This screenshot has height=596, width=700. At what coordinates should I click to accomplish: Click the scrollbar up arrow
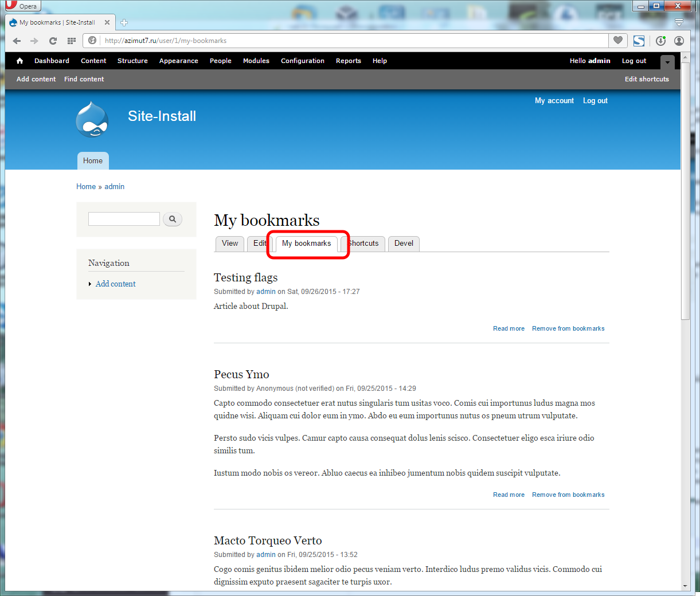pyautogui.click(x=685, y=56)
